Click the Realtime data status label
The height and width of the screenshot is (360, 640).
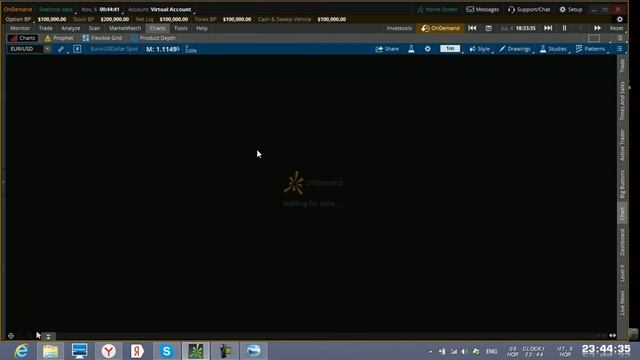(x=56, y=9)
